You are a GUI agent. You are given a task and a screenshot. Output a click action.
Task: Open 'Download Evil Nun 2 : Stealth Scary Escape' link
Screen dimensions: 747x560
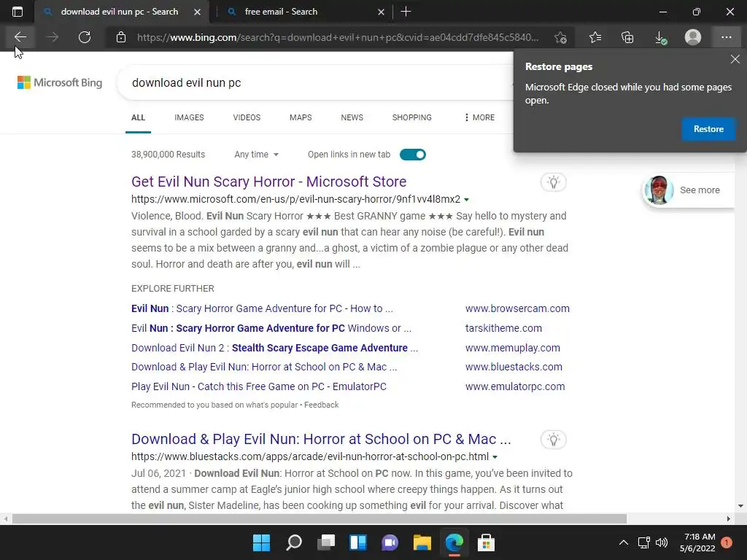point(274,348)
